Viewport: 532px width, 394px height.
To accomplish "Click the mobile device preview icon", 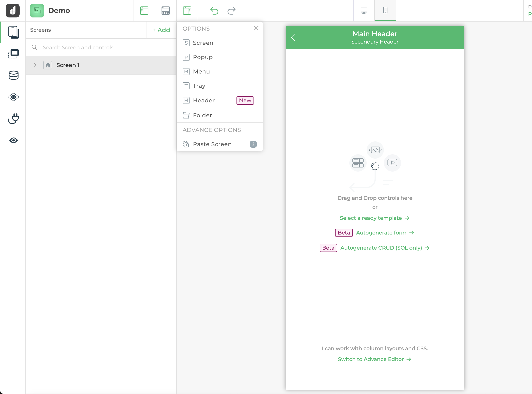I will coord(385,10).
